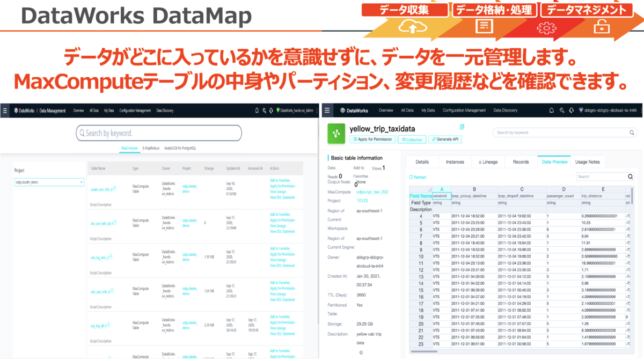Click info icon beside ods_user_info_d
The height and width of the screenshot is (361, 644).
[x=113, y=291]
